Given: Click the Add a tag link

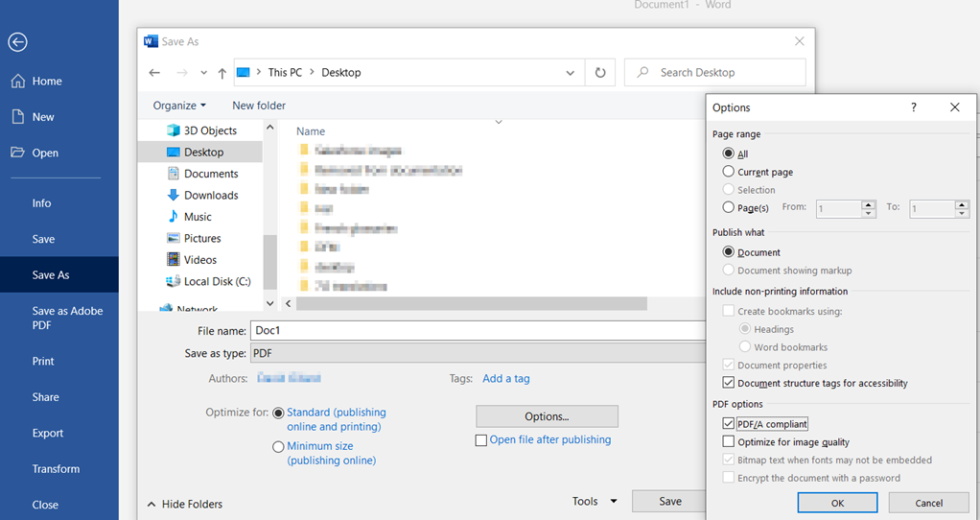Looking at the screenshot, I should 505,378.
